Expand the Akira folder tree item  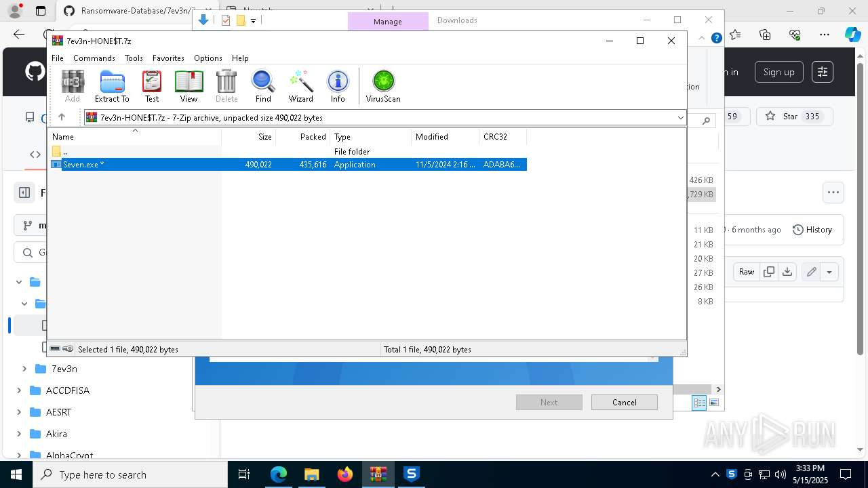tap(19, 434)
